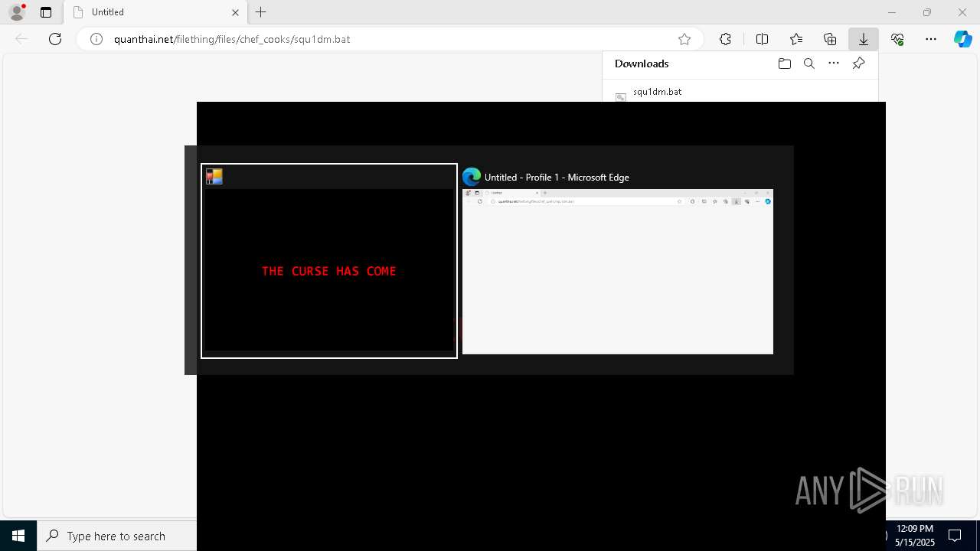Toggle the split screen icon
The image size is (980, 551).
762,39
